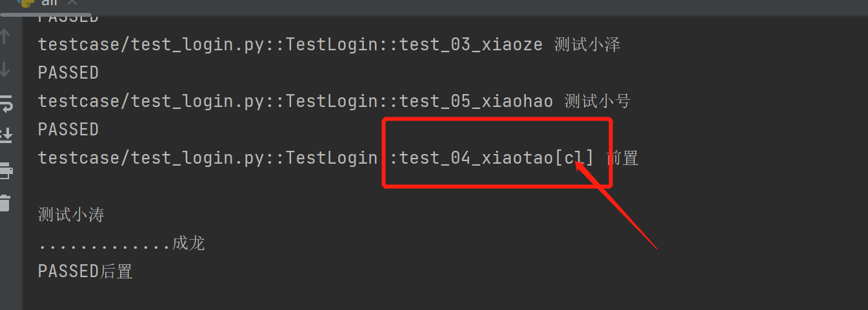The width and height of the screenshot is (868, 310).
Task: Click the dotted "成龙" output line
Action: [x=121, y=244]
